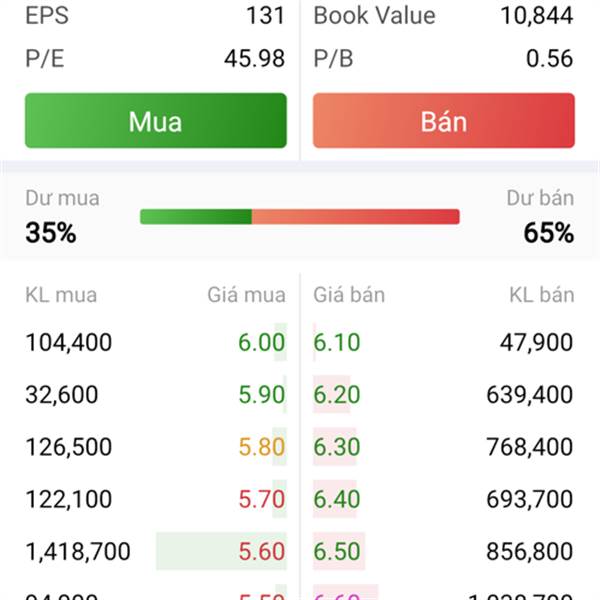Tap the red Bán sell button

tap(443, 121)
